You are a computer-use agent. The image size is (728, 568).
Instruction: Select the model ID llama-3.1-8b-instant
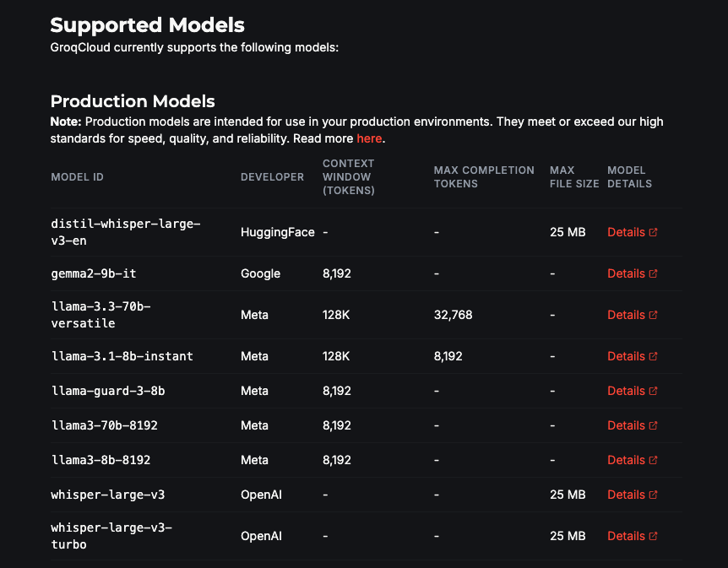tap(122, 356)
